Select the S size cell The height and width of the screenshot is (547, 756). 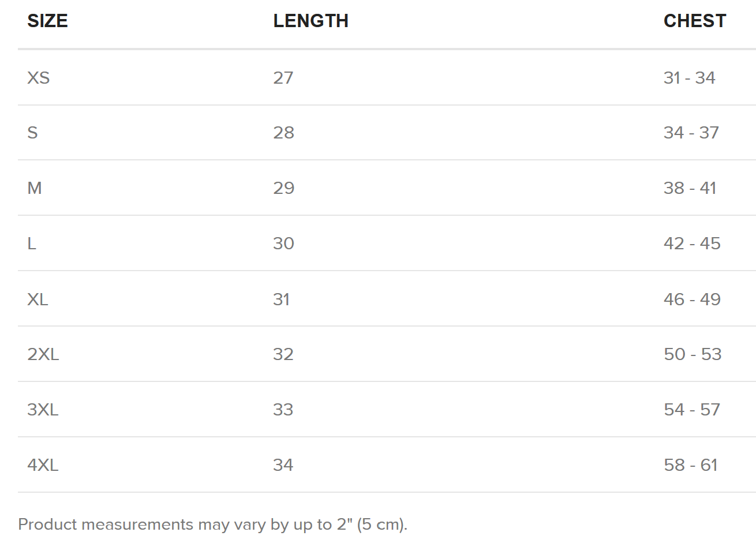[32, 133]
